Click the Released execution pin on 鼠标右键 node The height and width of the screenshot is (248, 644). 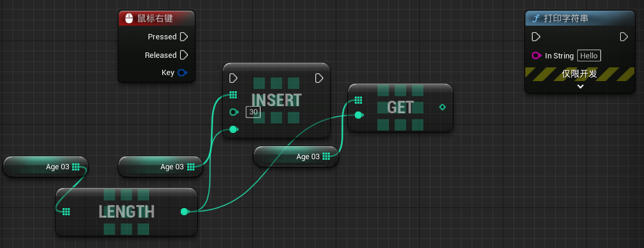coord(184,55)
